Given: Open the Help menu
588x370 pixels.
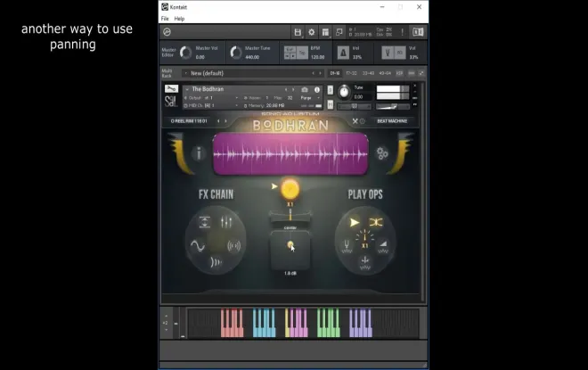Looking at the screenshot, I should click(x=179, y=18).
